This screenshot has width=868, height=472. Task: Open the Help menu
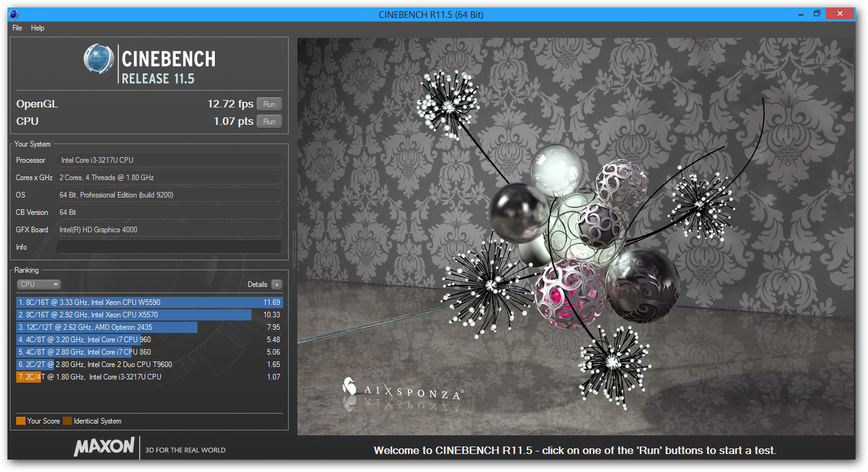(38, 28)
